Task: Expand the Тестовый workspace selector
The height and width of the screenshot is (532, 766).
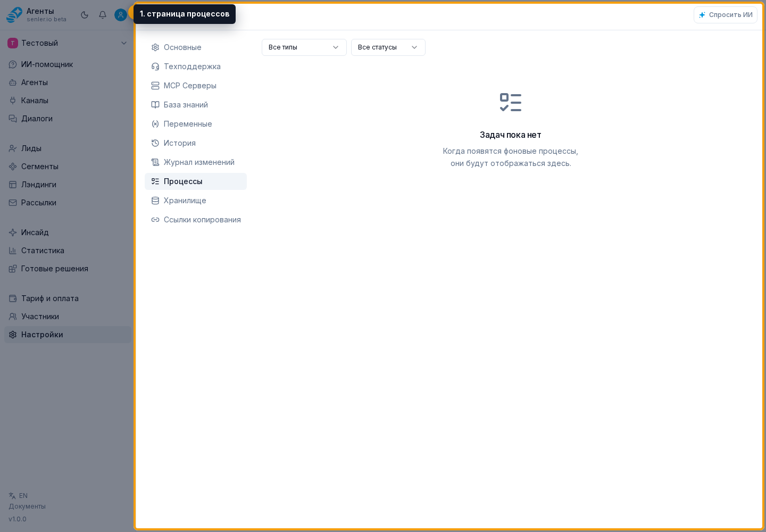Action: click(68, 43)
